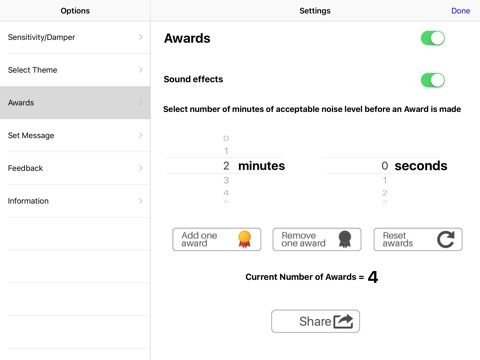Click the share arrow icon
The image size is (480, 360).
pos(343,321)
